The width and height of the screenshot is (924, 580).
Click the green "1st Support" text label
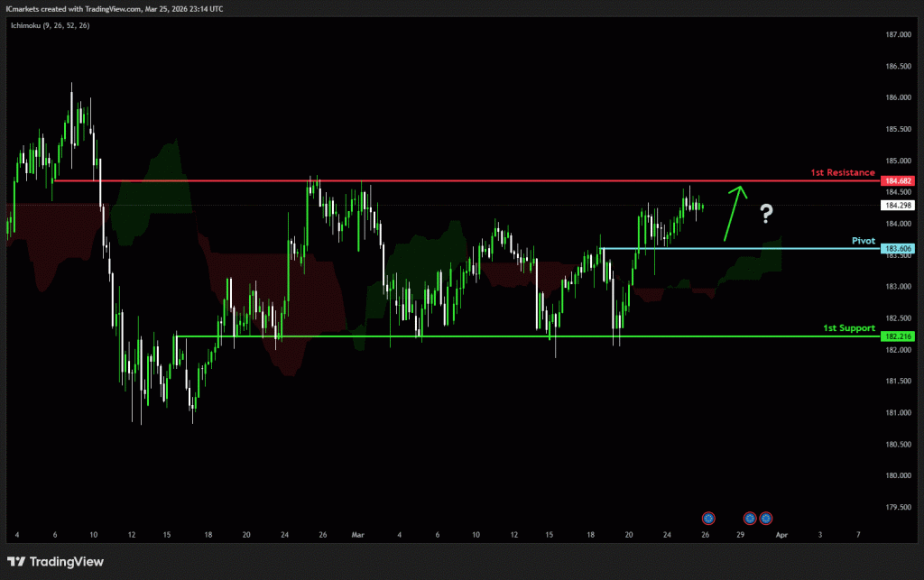point(848,328)
